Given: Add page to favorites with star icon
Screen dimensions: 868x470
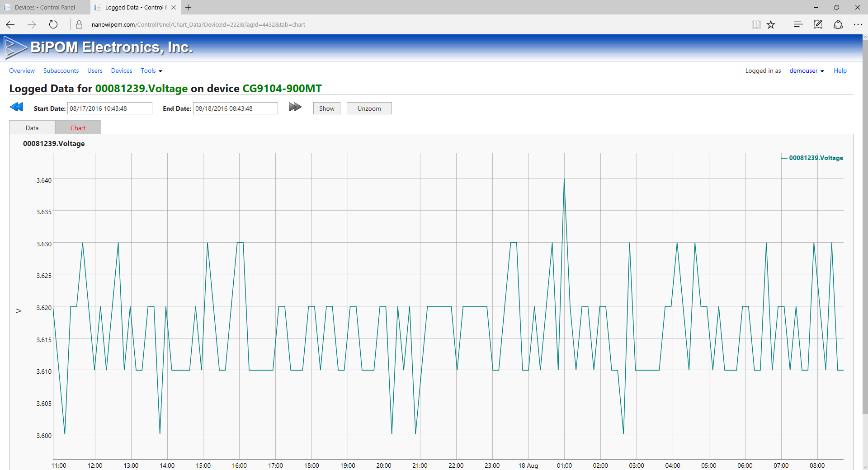Looking at the screenshot, I should (771, 25).
